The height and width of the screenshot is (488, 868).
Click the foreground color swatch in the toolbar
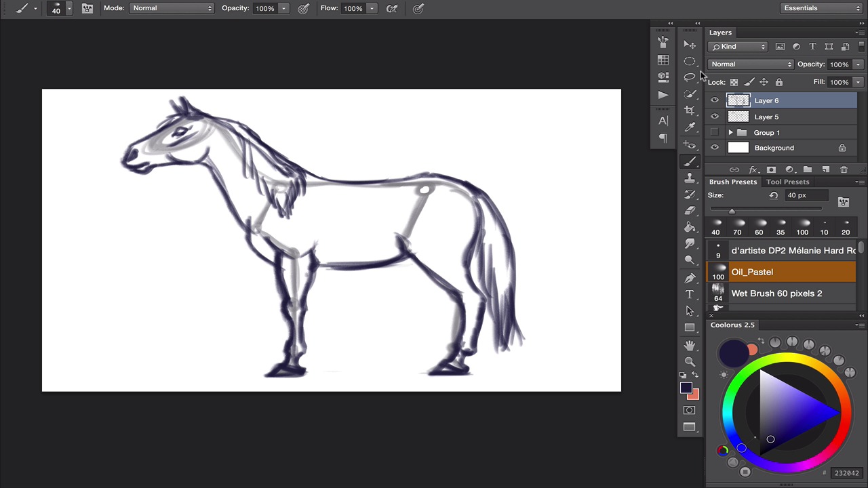[686, 388]
